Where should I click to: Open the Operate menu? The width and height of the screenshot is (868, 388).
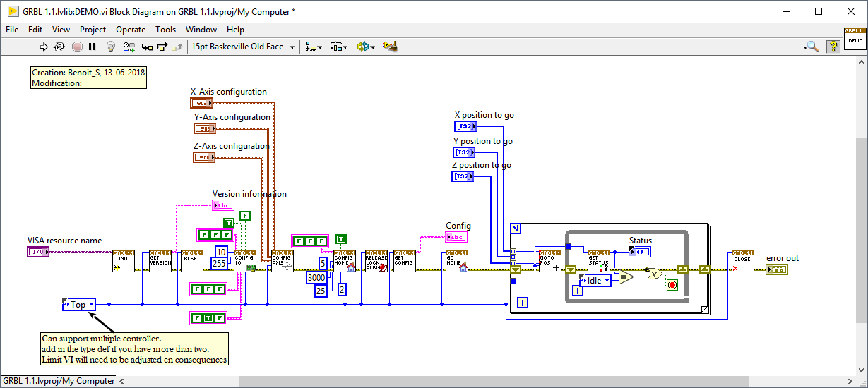tap(131, 30)
